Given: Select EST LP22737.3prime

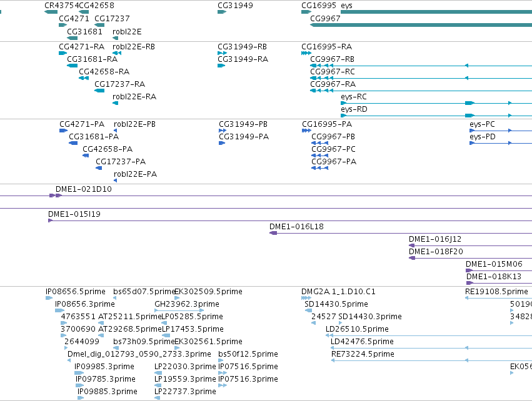Looking at the screenshot, I should (185, 392).
